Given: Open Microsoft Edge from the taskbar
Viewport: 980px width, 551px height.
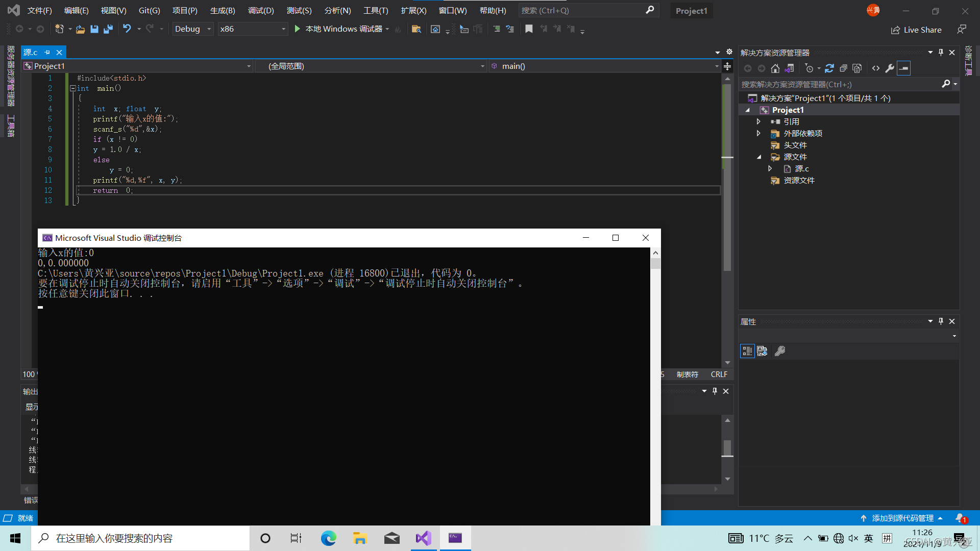Looking at the screenshot, I should point(328,538).
